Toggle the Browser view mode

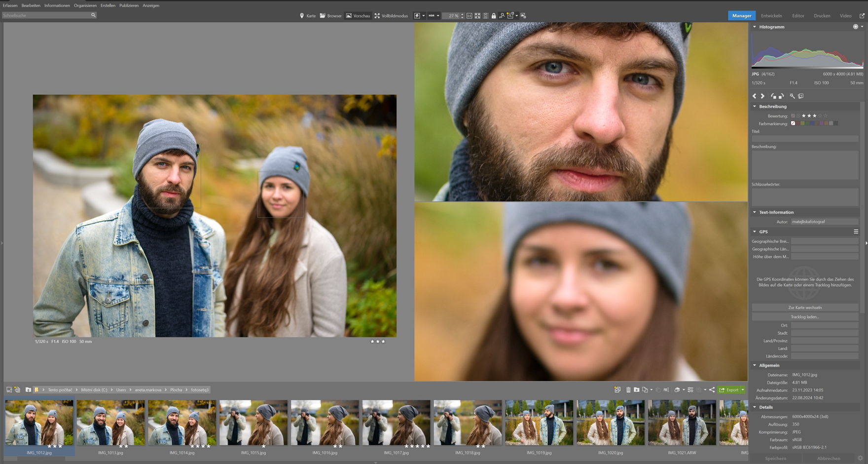[330, 16]
